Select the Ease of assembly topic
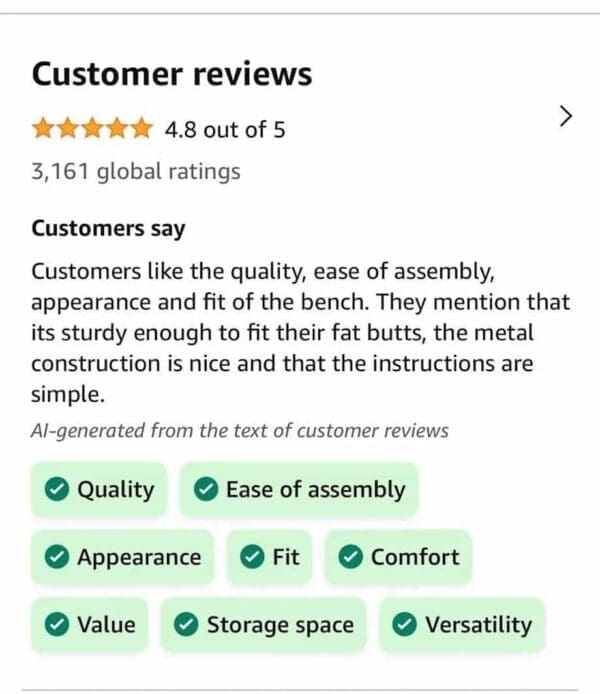This screenshot has width=600, height=694. [x=299, y=490]
